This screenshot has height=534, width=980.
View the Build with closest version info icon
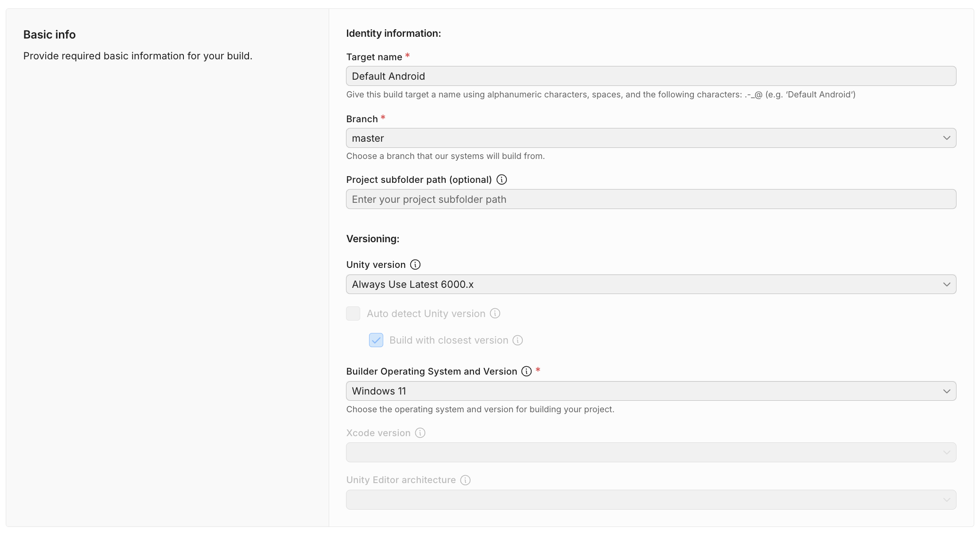(x=517, y=340)
